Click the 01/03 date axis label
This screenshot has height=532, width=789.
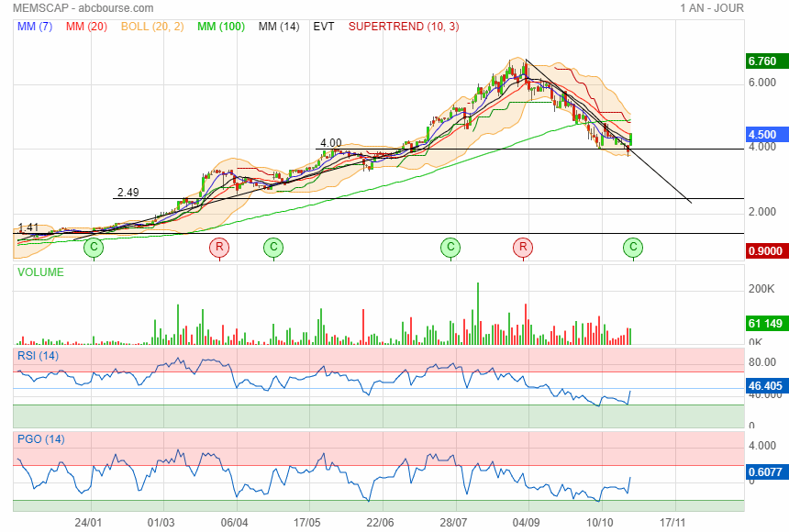161,523
